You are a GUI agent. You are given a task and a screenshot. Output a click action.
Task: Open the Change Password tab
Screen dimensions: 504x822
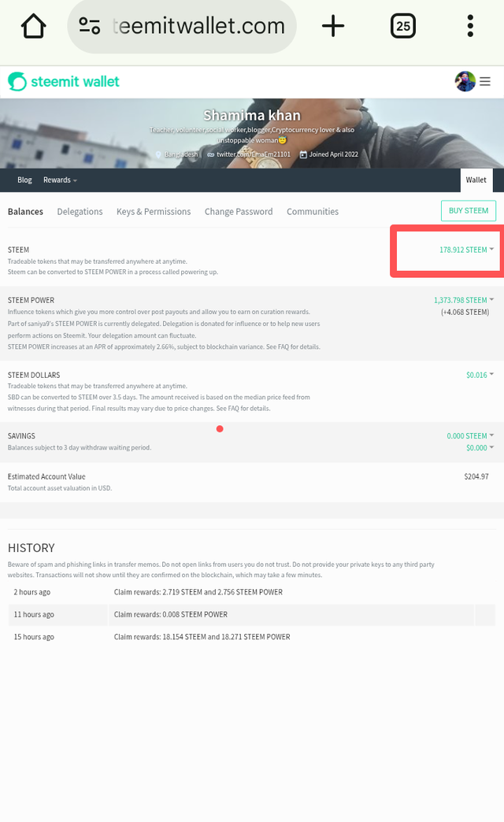pyautogui.click(x=239, y=211)
